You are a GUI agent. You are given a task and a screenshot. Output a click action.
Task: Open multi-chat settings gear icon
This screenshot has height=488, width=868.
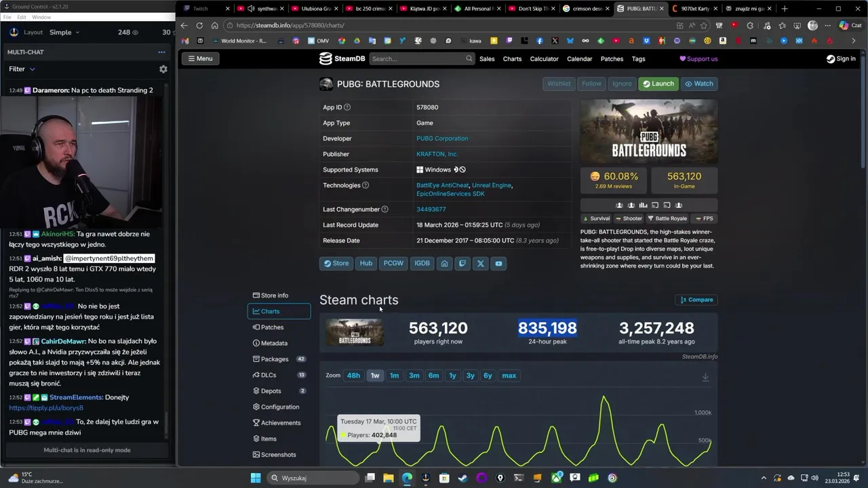click(163, 69)
